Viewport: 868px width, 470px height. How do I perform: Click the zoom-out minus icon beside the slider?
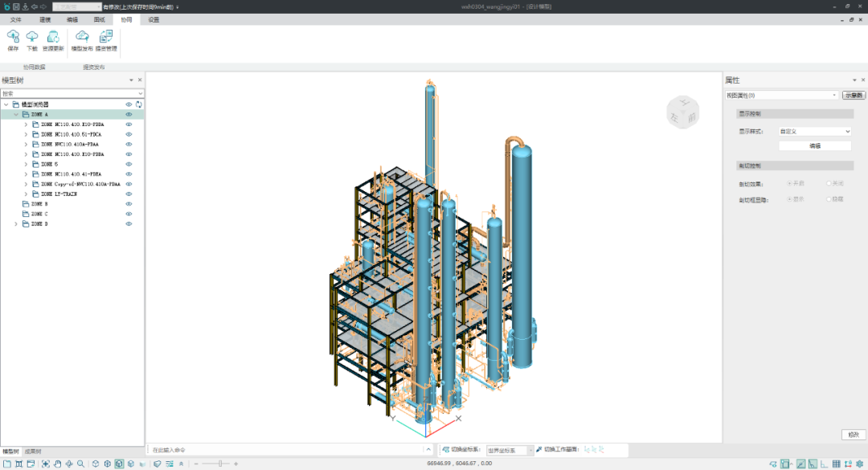196,464
